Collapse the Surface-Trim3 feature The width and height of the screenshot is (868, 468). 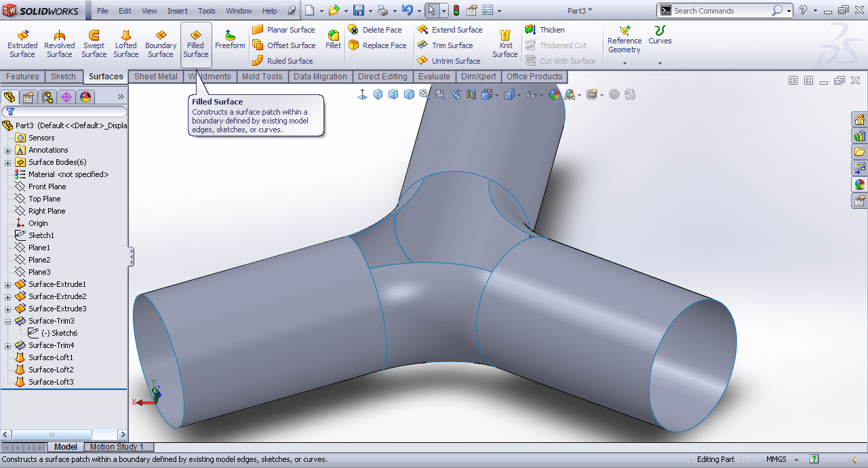(x=8, y=321)
